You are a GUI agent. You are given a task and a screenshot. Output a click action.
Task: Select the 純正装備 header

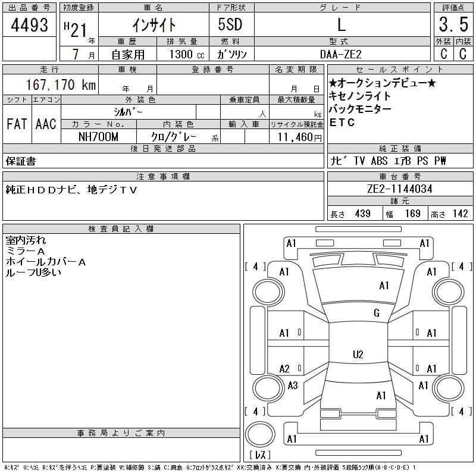(400, 148)
